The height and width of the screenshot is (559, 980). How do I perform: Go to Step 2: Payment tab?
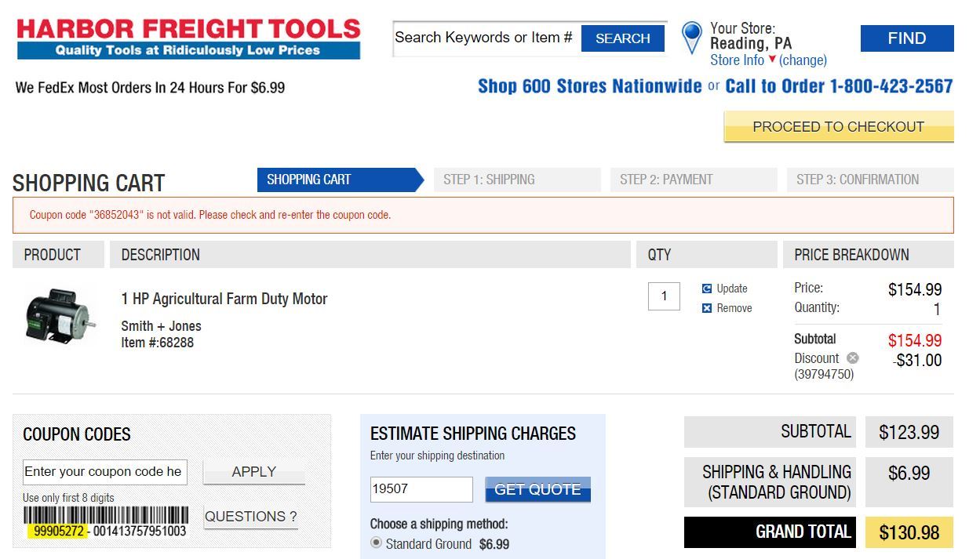click(692, 180)
